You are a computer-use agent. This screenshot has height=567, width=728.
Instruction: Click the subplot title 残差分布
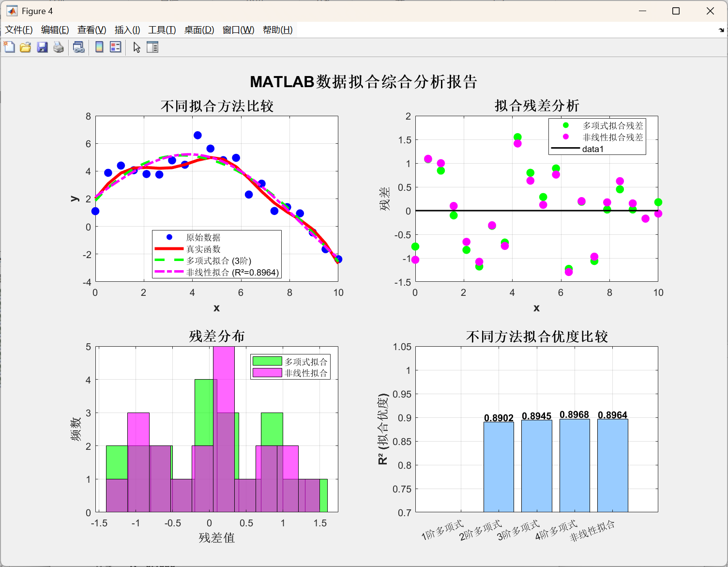(x=217, y=336)
